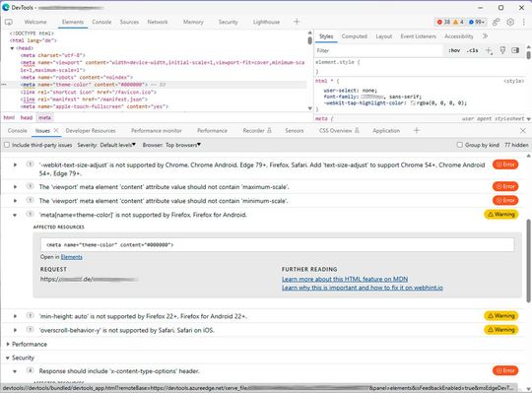
Task: Enable Group by kind checkbox
Action: 459,145
